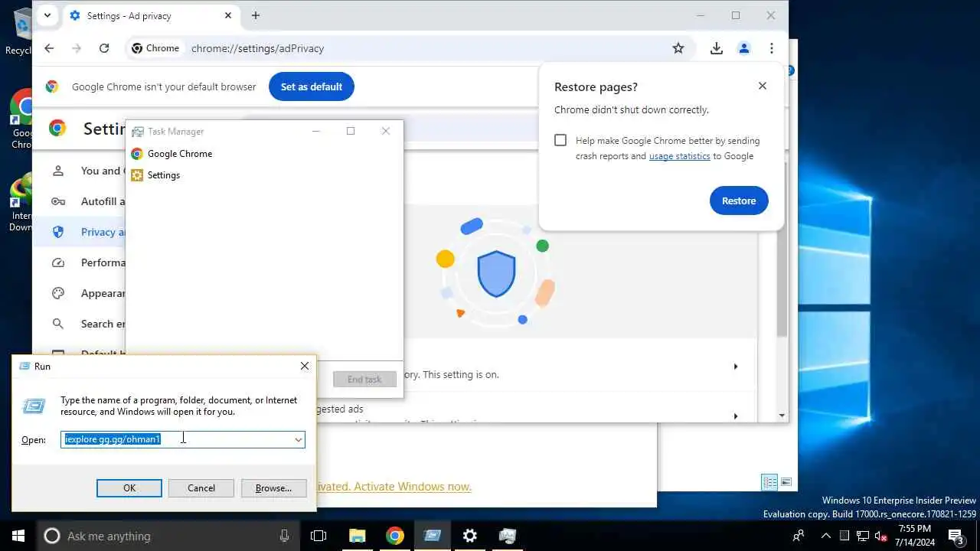The height and width of the screenshot is (551, 980).
Task: Click the Cortana search box
Action: coord(168,536)
